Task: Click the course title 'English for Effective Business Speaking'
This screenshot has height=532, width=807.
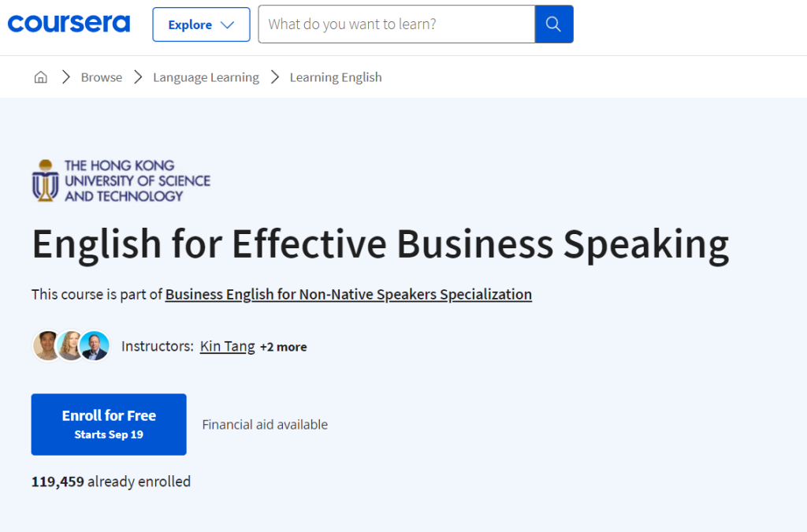Action: point(380,244)
